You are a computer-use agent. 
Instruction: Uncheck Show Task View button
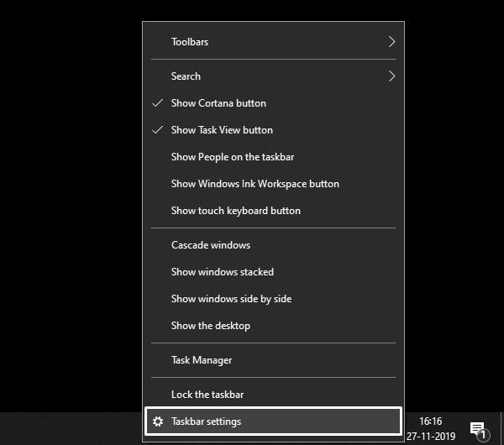click(x=273, y=130)
